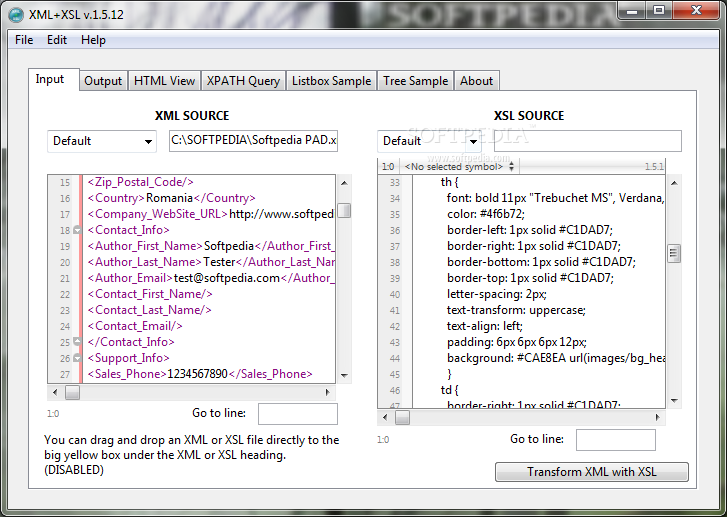Open the XML SOURCE Default dropdown
Image resolution: width=727 pixels, height=517 pixels.
[x=102, y=141]
